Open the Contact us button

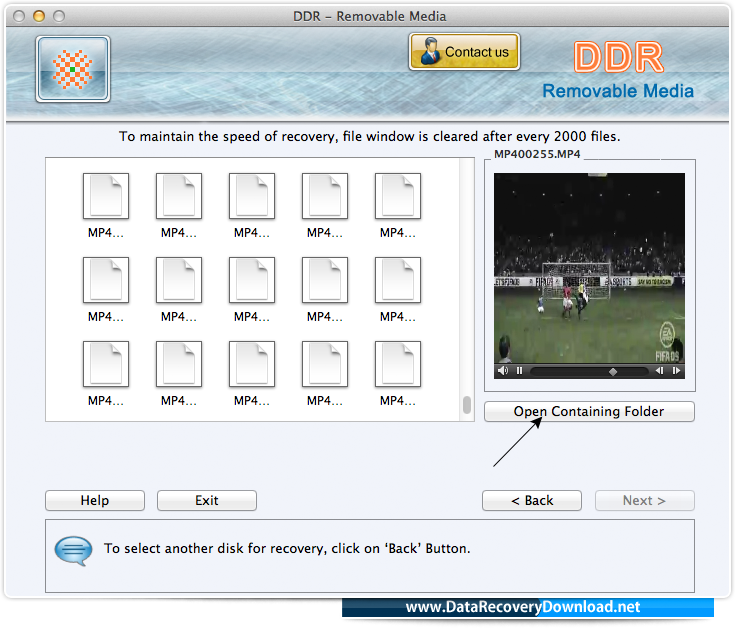pos(465,52)
